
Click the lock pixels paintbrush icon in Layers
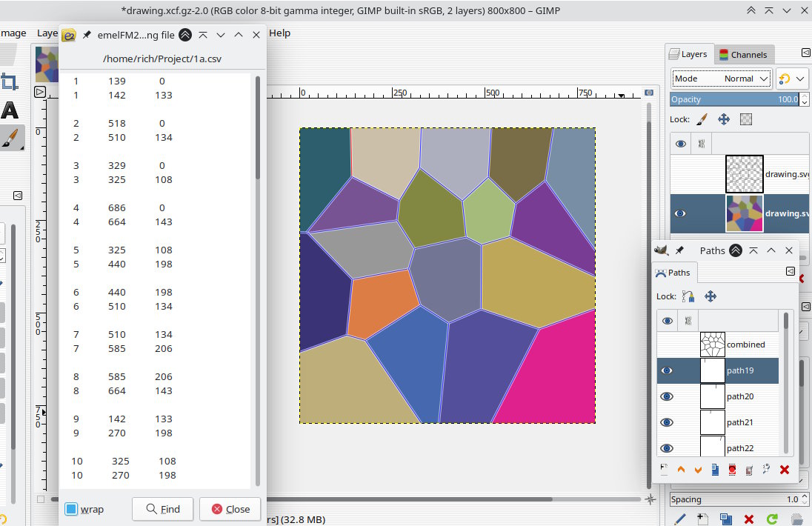tap(702, 119)
